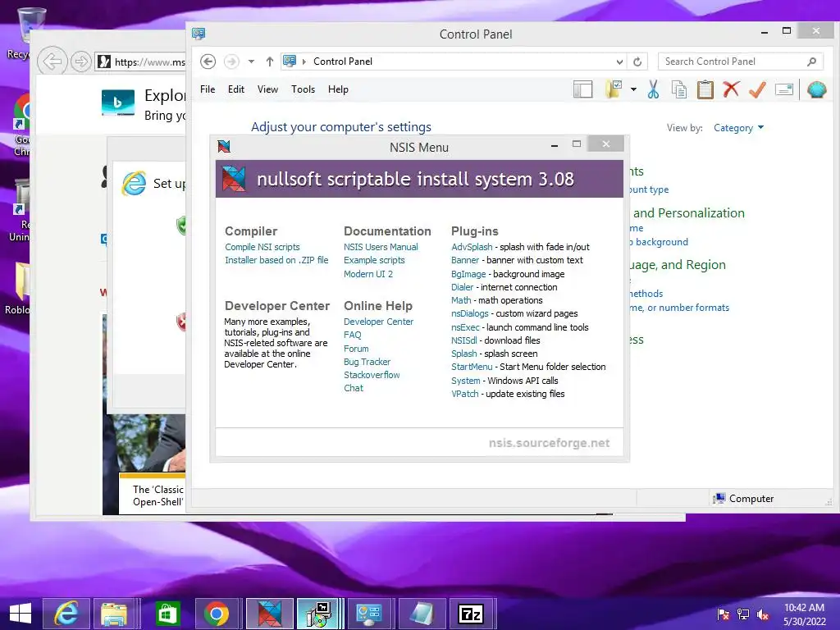Click the rename bar icon in Control Panel toolbar
Viewport: 840px width, 630px height.
click(x=783, y=89)
